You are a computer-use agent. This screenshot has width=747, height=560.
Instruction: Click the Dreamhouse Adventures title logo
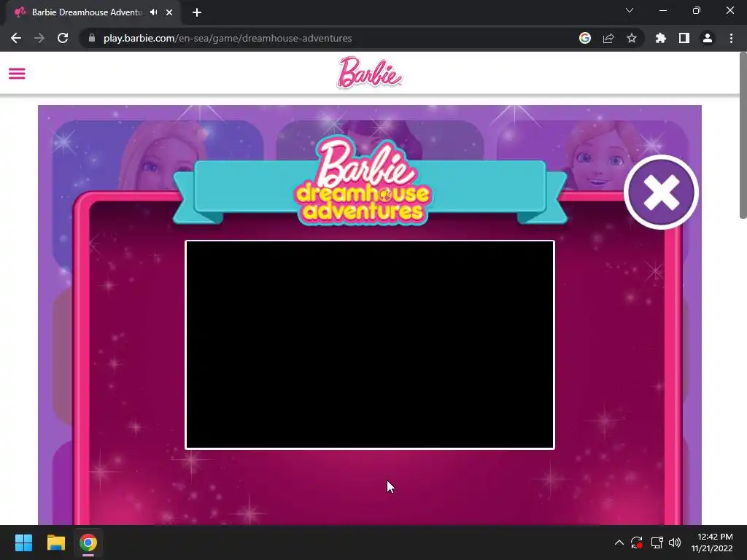[x=363, y=181]
